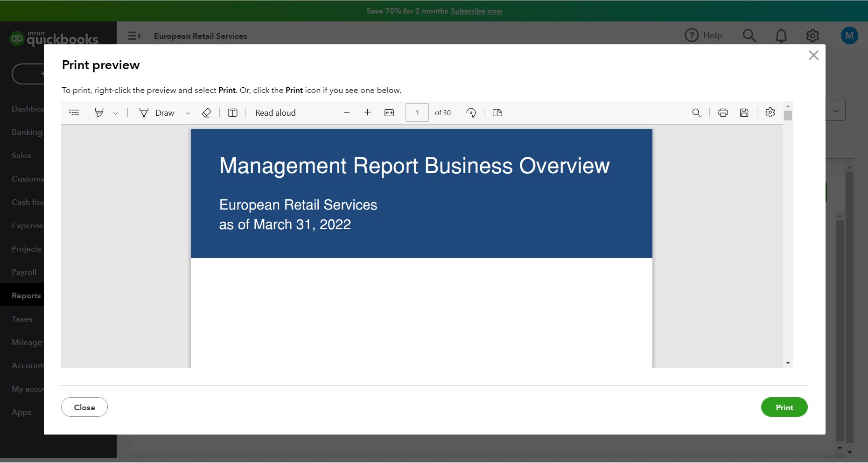Zoom in with the plus icon

[367, 112]
